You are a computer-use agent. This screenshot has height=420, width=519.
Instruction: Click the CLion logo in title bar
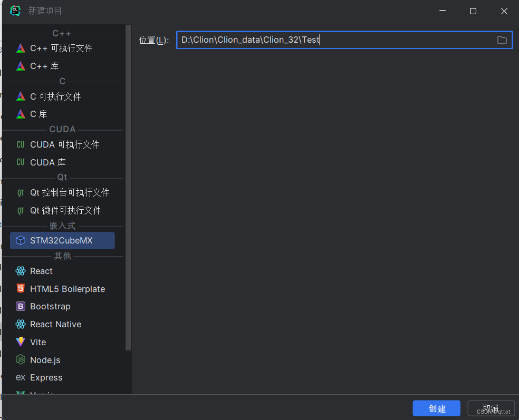[15, 11]
